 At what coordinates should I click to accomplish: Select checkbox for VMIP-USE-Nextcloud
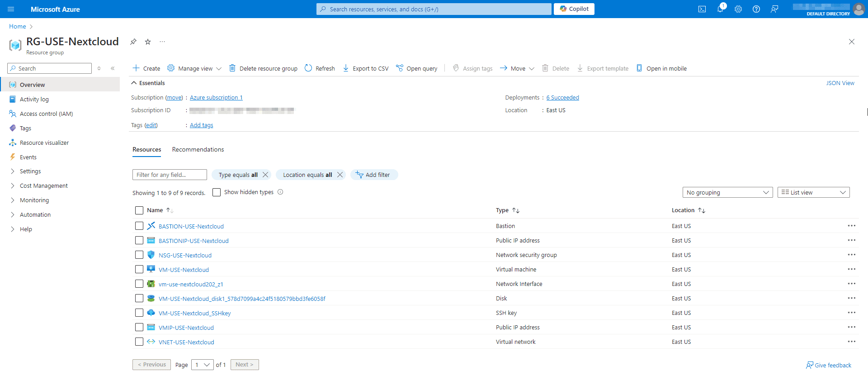(x=139, y=327)
